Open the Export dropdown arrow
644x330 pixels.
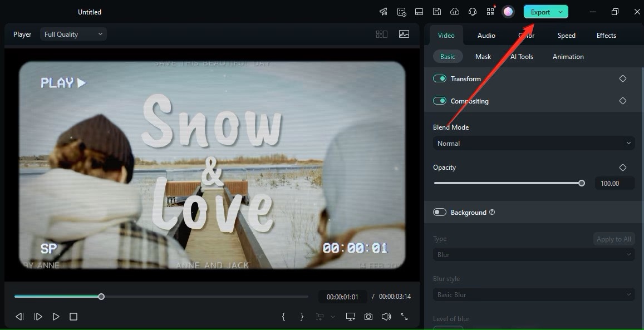click(x=561, y=12)
